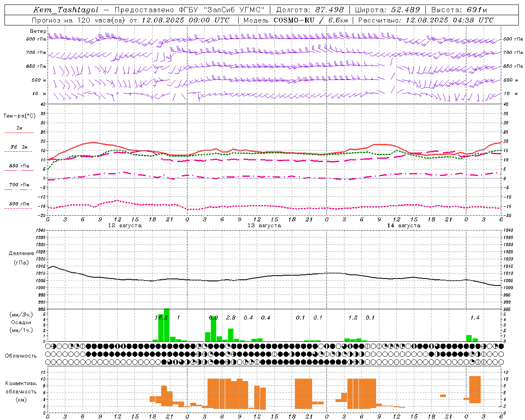
Task: Click the 14 августа date label
Action: pyautogui.click(x=404, y=226)
